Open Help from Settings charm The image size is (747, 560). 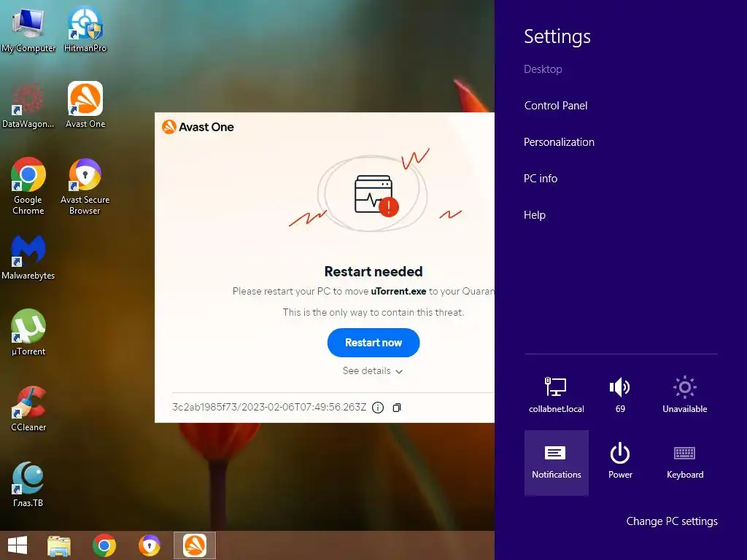[535, 215]
